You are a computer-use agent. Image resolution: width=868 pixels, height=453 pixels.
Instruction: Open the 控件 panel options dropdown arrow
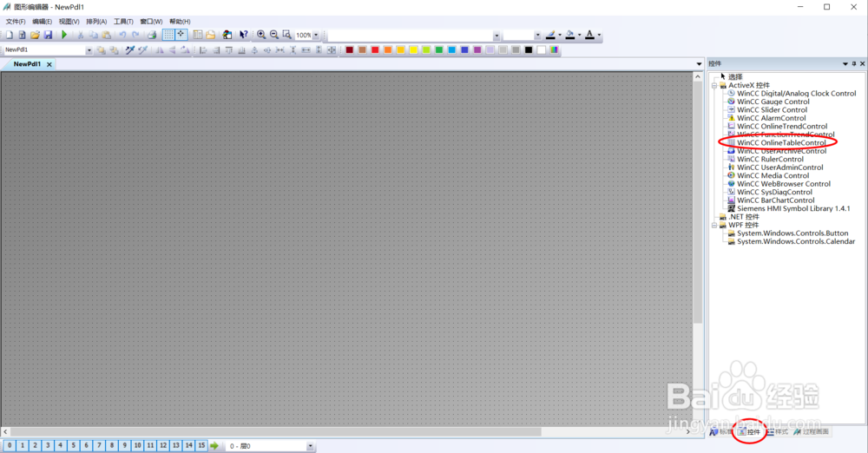845,63
